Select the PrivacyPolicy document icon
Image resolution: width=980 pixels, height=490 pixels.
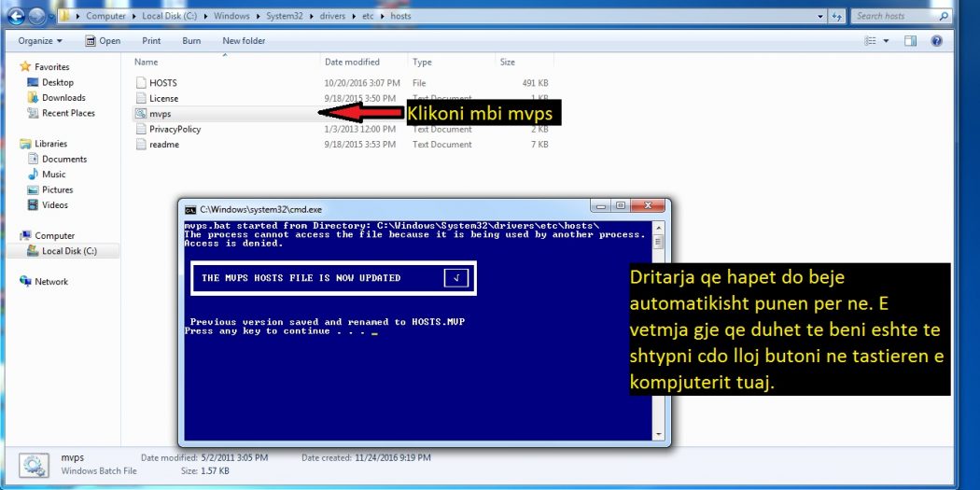[141, 130]
